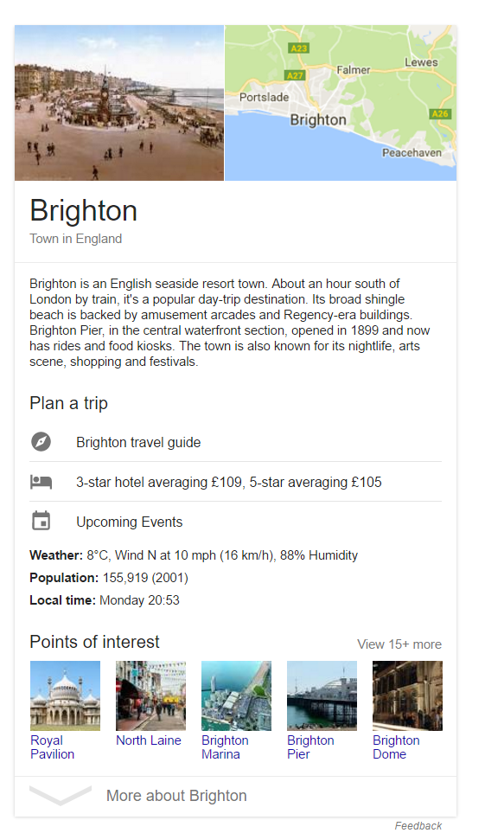The height and width of the screenshot is (833, 504).
Task: Open the Brighton Marina thumbnail image
Action: 236,695
